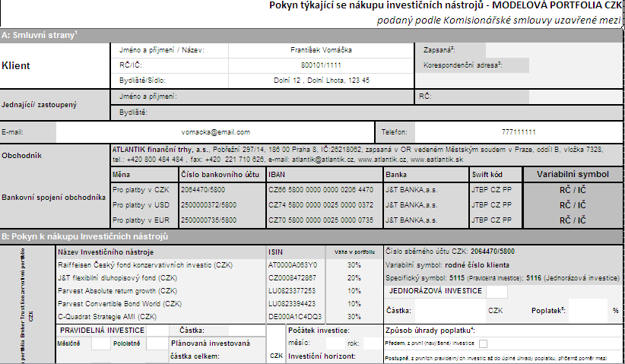Select the 20% weight cell
Screen dimensions: 625x364
354,278
